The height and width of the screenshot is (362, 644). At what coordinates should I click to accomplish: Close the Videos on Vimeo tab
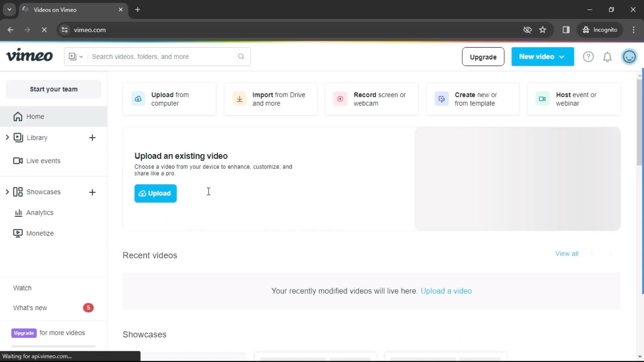point(121,10)
